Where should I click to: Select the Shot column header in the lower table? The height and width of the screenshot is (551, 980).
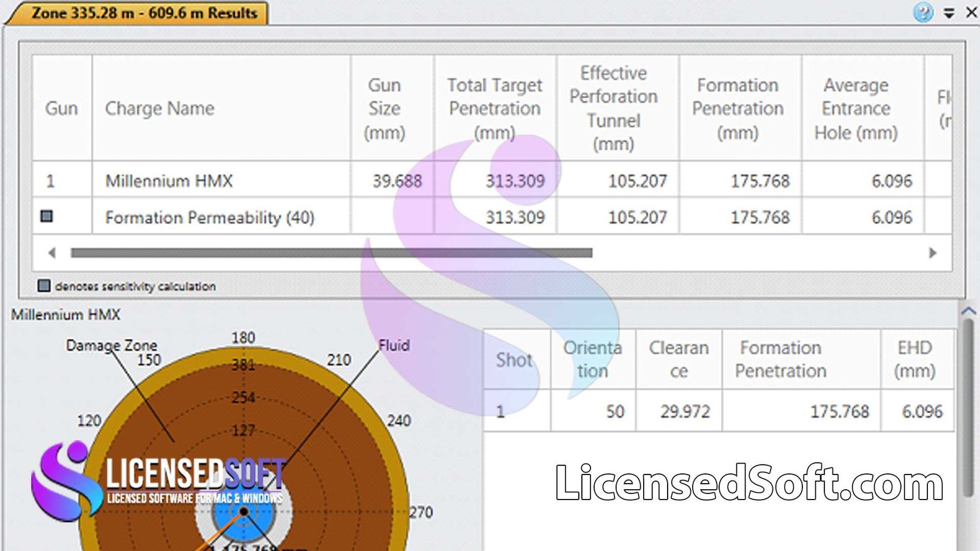click(x=514, y=359)
